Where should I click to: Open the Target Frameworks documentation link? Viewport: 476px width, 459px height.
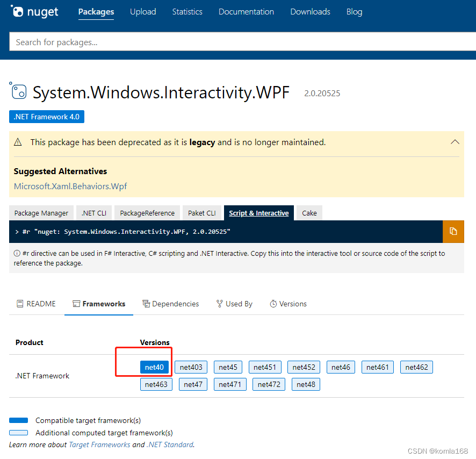tap(99, 444)
